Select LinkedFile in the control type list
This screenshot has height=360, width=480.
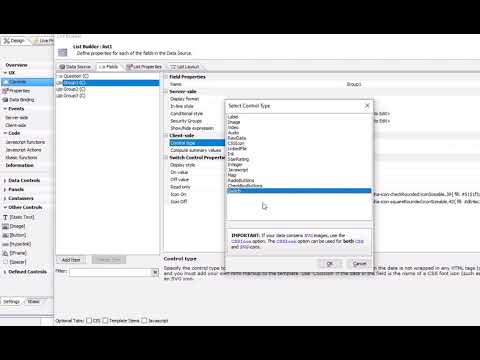(237, 149)
